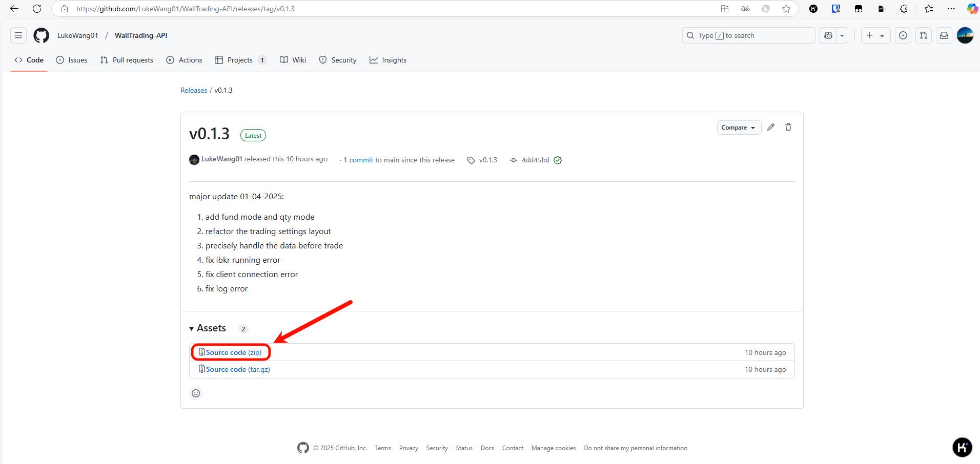This screenshot has height=464, width=980.
Task: Switch to Wiki tab
Action: point(293,60)
